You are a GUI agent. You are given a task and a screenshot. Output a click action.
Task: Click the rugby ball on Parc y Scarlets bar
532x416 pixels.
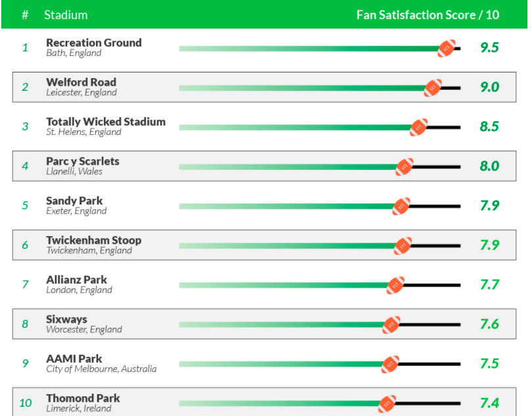404,167
